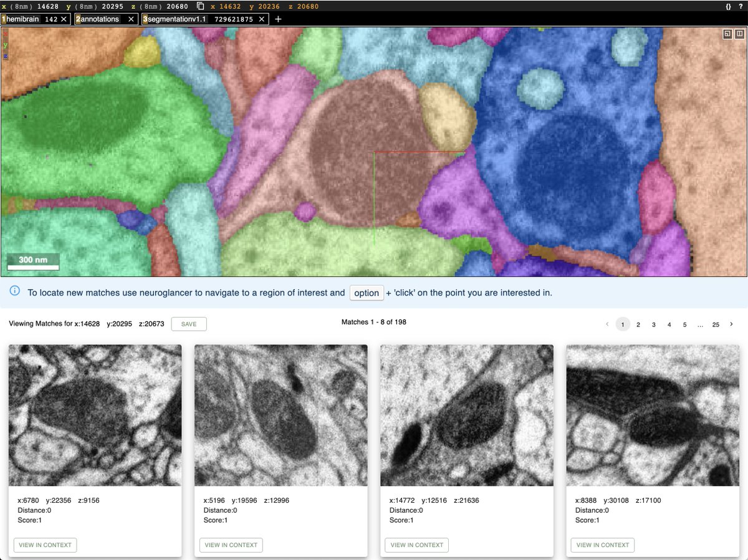Click the 'Matches 1 - 8 of 198' text
The width and height of the screenshot is (748, 560).
[x=374, y=322]
